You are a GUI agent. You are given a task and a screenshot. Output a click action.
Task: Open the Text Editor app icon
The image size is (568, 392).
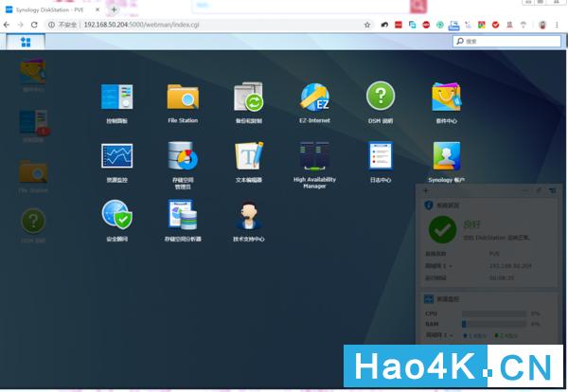click(x=248, y=156)
